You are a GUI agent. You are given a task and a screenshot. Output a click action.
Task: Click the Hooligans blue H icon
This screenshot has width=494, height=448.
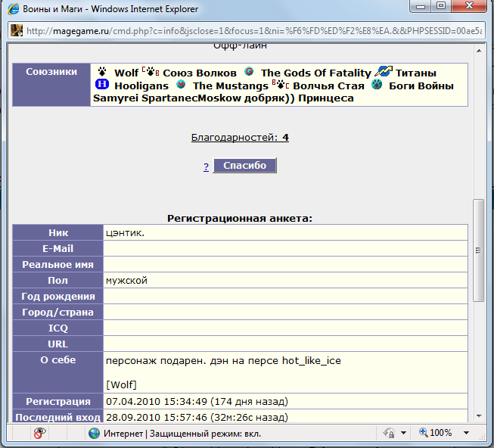point(102,84)
